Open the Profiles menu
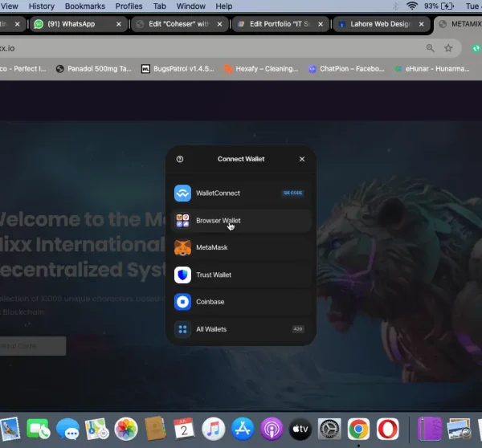 click(x=129, y=6)
